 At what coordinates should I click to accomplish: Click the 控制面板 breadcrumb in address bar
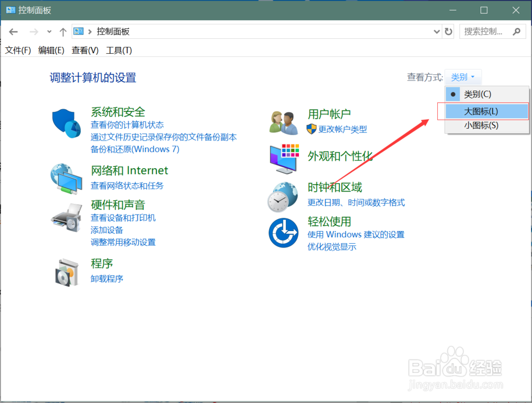(x=113, y=31)
